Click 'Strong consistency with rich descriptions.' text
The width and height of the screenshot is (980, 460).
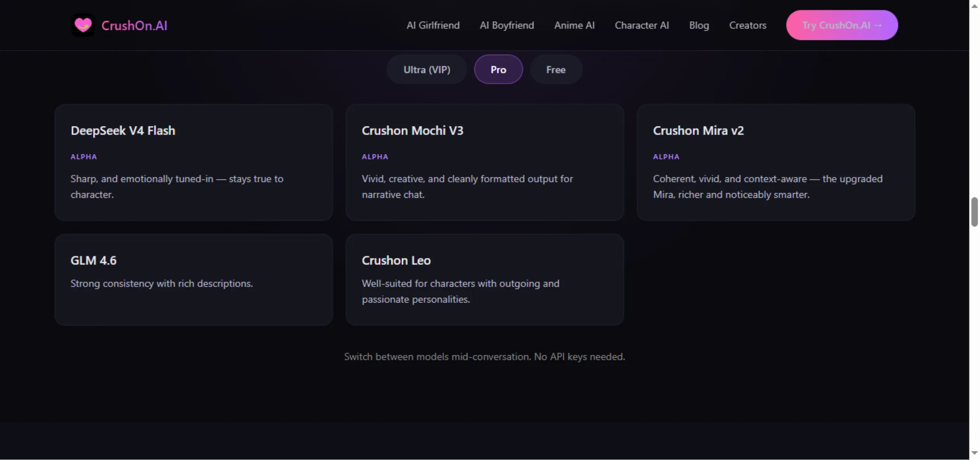(161, 284)
